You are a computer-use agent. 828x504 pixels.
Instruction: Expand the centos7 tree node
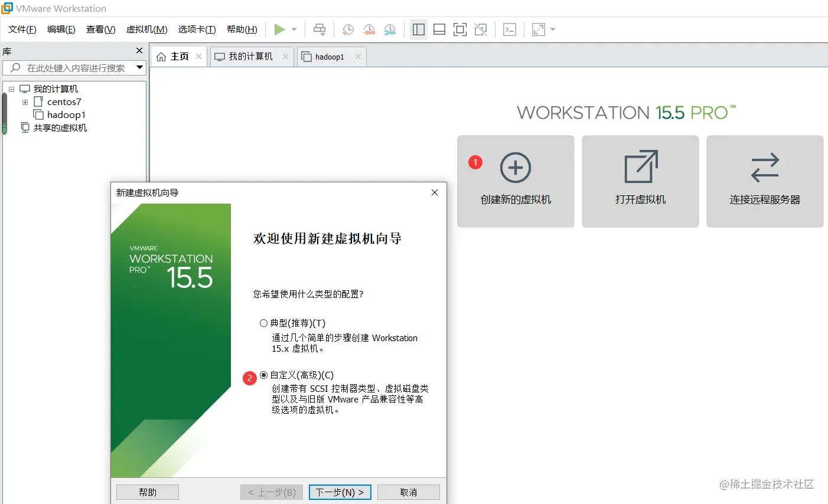25,102
